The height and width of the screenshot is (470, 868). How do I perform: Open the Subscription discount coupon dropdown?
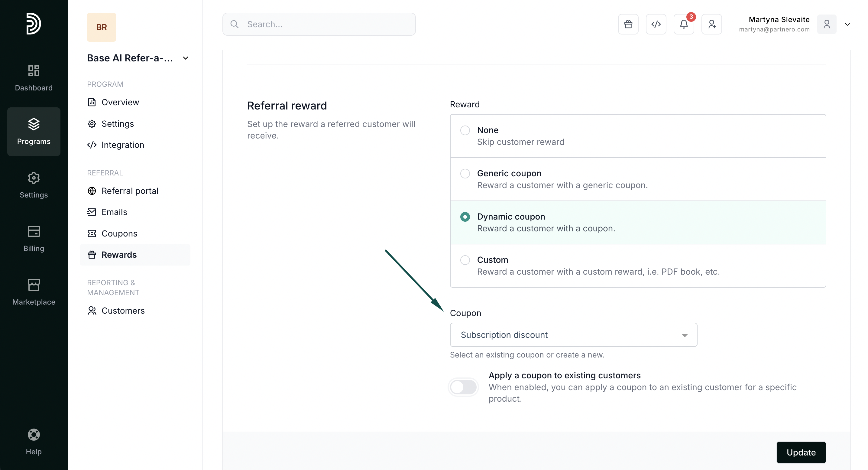574,335
